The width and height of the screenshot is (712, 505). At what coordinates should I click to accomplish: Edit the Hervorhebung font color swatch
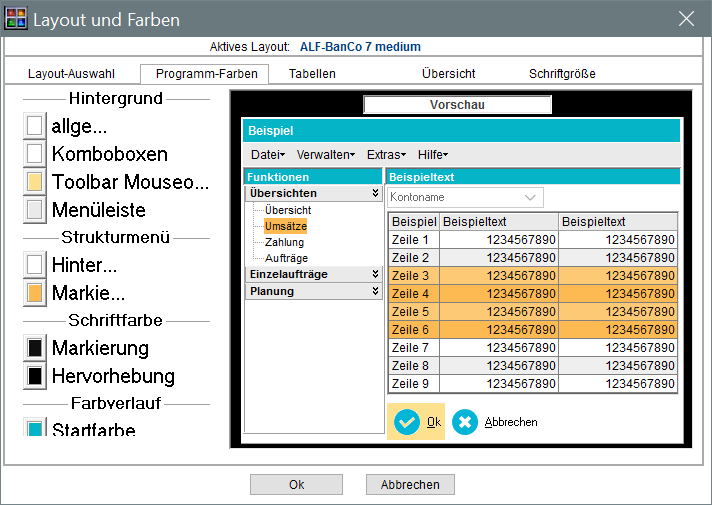(x=35, y=376)
